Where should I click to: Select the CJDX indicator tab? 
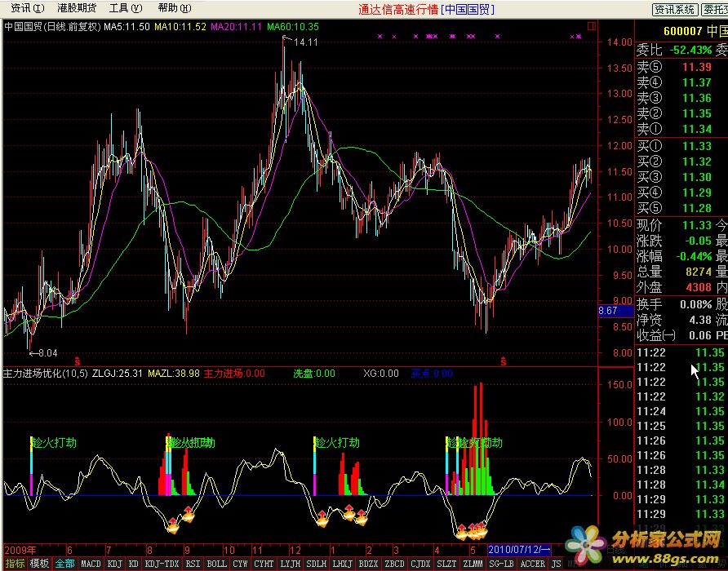420,564
